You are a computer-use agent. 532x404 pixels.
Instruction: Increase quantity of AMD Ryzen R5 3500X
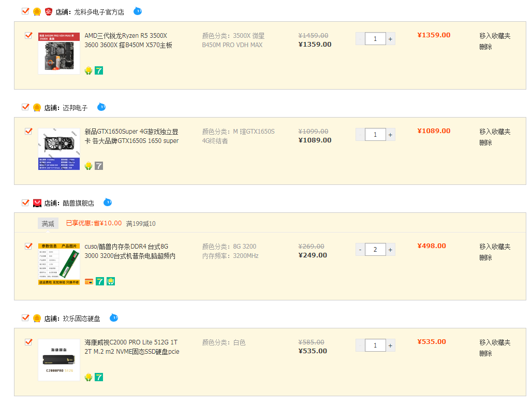click(391, 39)
